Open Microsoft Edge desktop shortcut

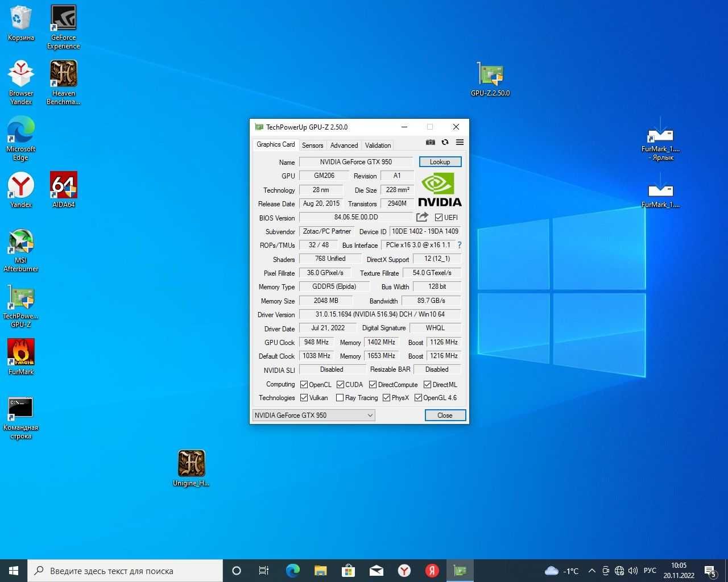21,138
